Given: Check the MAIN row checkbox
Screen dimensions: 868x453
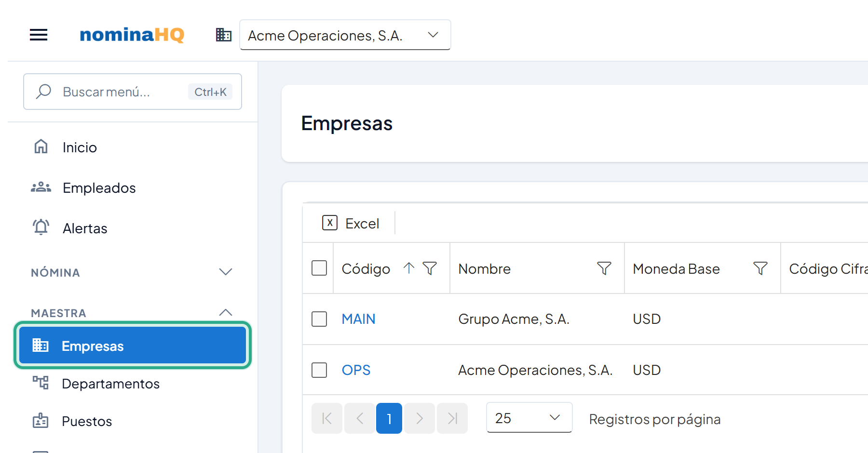Looking at the screenshot, I should pyautogui.click(x=319, y=319).
